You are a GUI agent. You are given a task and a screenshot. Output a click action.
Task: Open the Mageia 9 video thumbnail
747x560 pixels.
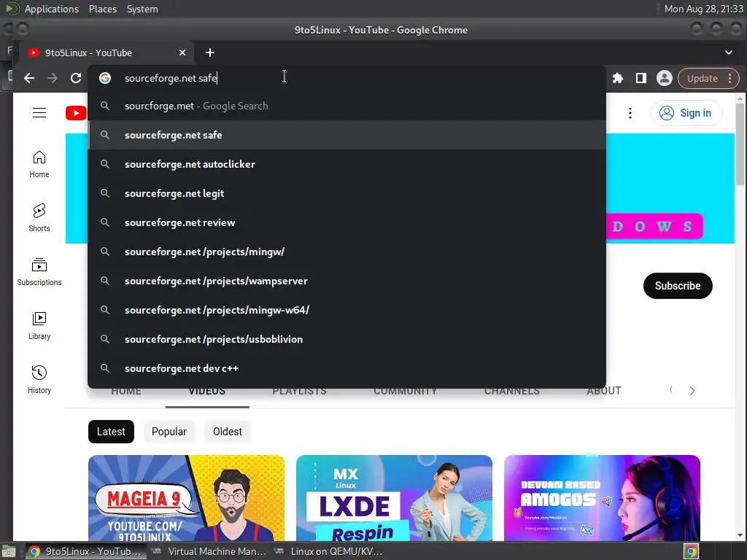[x=186, y=498]
